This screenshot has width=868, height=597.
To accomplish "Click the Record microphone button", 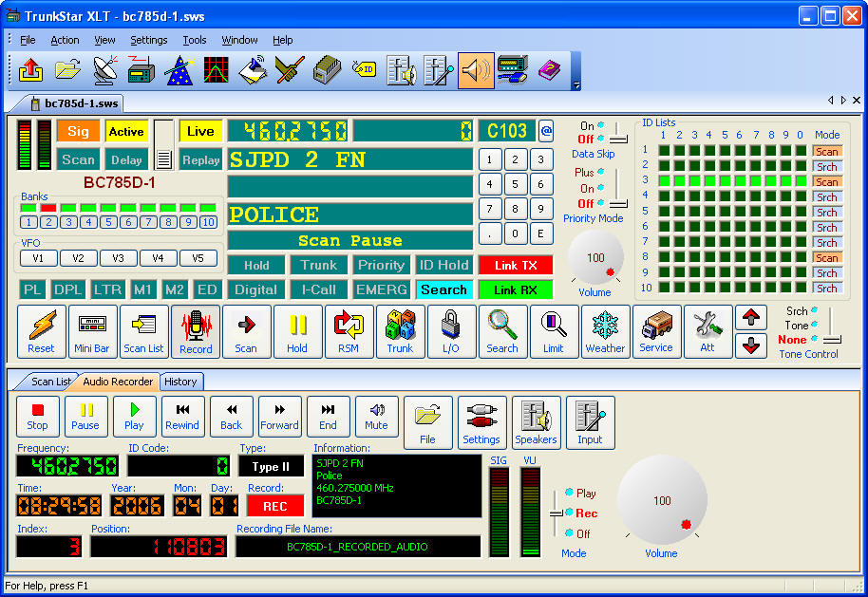I will click(196, 331).
